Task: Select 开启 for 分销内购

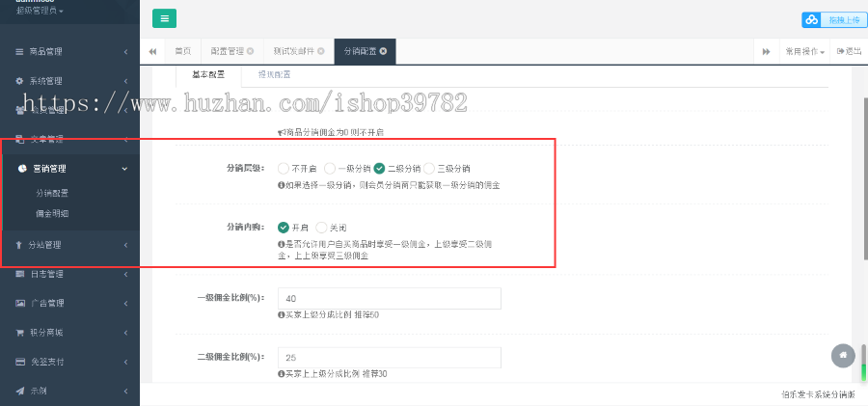Action: coord(284,227)
